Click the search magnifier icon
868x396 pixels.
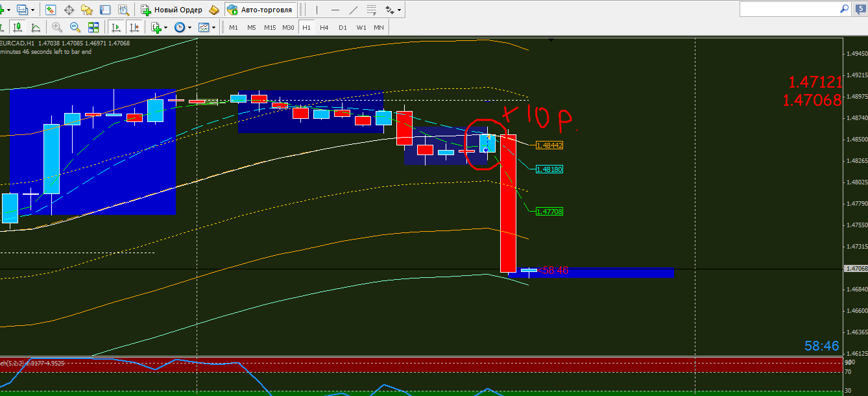point(844,9)
